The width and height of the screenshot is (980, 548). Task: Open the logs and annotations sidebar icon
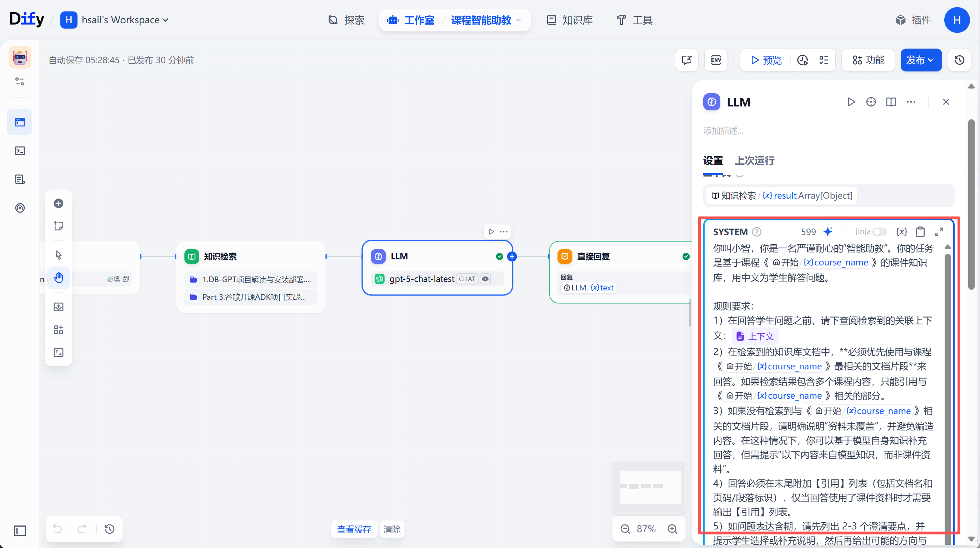pos(20,179)
